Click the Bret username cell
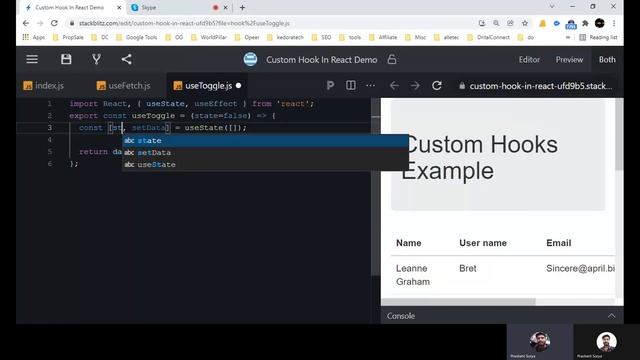Screen dimensions: 640x360 (468, 268)
